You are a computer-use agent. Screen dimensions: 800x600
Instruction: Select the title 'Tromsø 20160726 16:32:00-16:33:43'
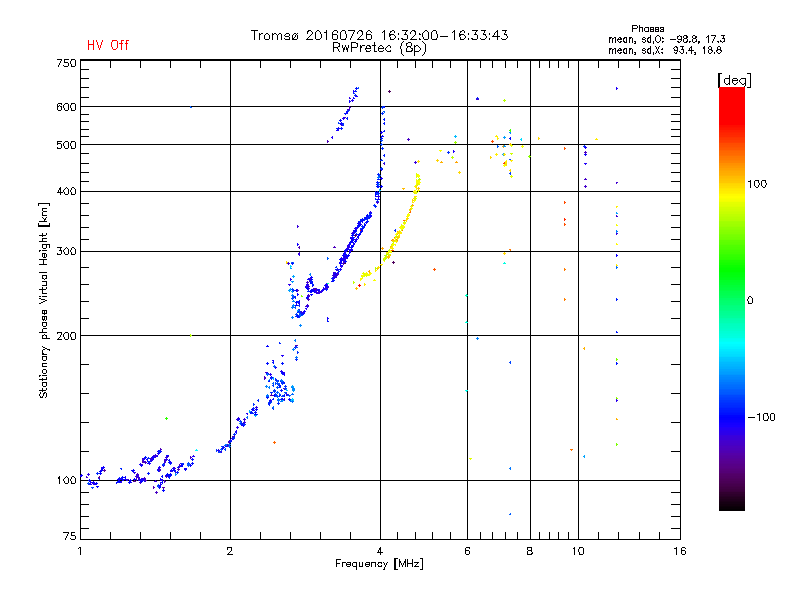point(379,35)
